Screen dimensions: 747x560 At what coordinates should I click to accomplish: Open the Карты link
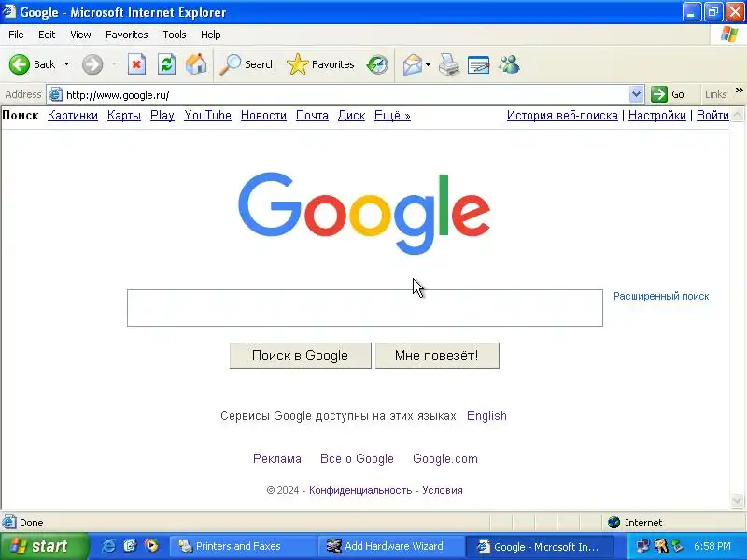pyautogui.click(x=124, y=115)
